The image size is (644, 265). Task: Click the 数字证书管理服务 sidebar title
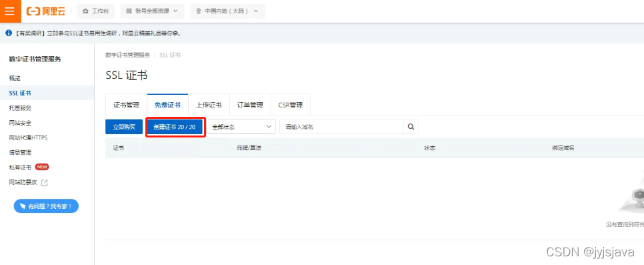[35, 59]
